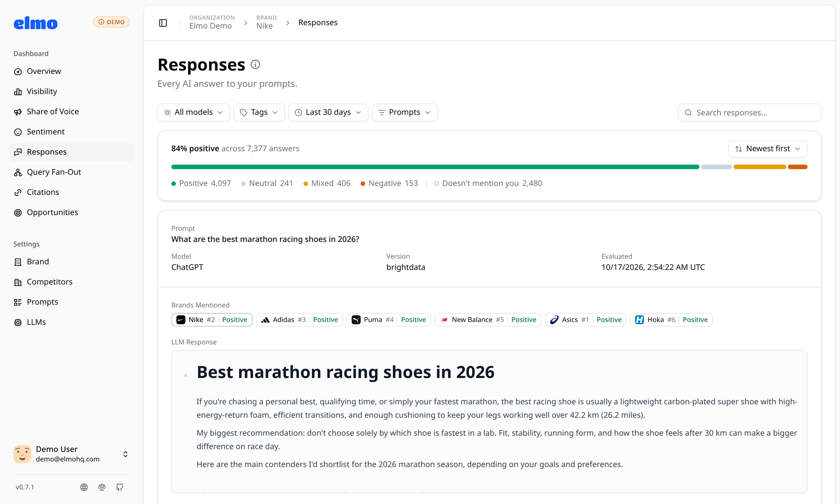The width and height of the screenshot is (840, 504).
Task: Click the Share of Voice megaphone icon
Action: click(18, 112)
